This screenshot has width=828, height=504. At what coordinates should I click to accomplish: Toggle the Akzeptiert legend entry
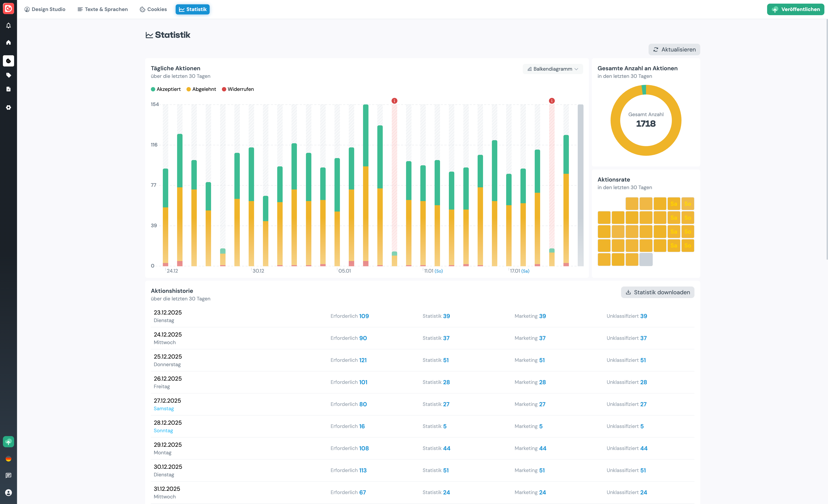tap(166, 89)
